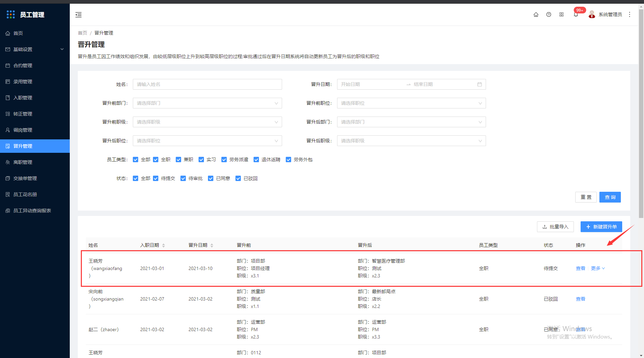Open the app grid icon in header
The width and height of the screenshot is (644, 358).
tap(561, 14)
